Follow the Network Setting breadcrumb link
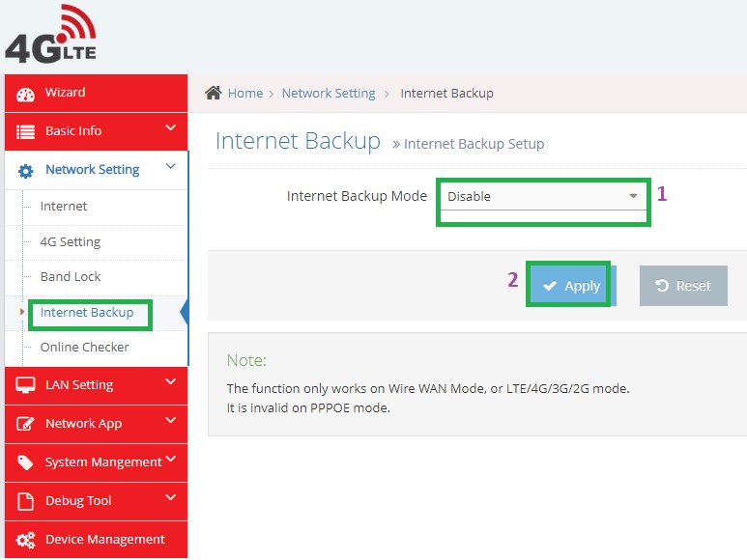The width and height of the screenshot is (747, 560). tap(329, 94)
